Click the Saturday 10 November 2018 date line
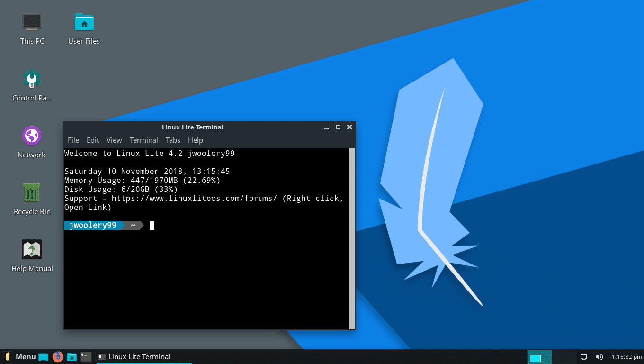 [147, 172]
